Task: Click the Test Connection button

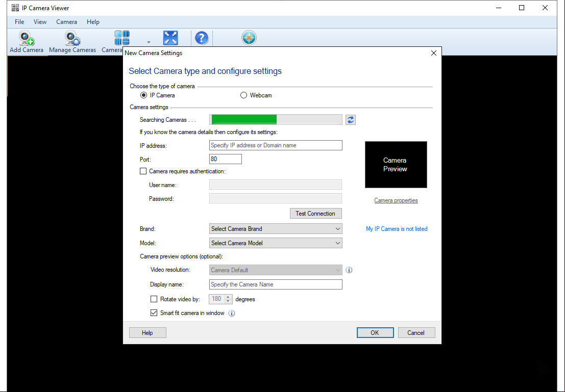Action: click(315, 214)
